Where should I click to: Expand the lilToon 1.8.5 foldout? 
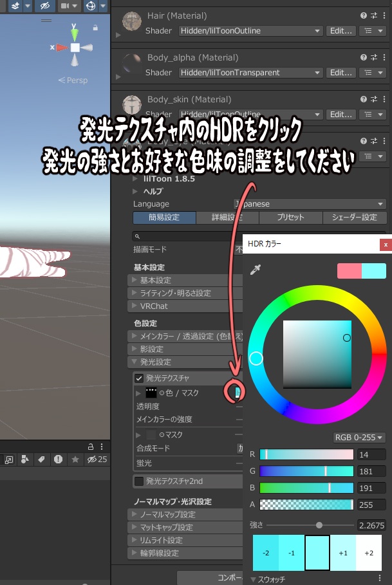tap(135, 179)
